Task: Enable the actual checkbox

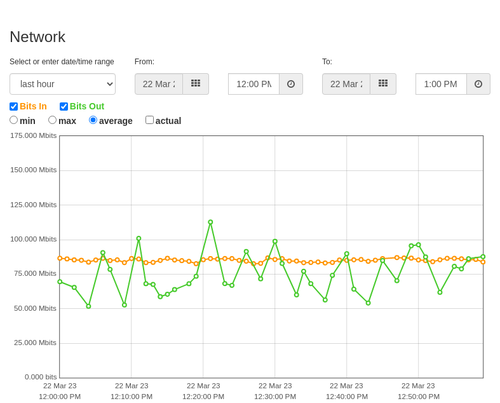Action: tap(150, 120)
